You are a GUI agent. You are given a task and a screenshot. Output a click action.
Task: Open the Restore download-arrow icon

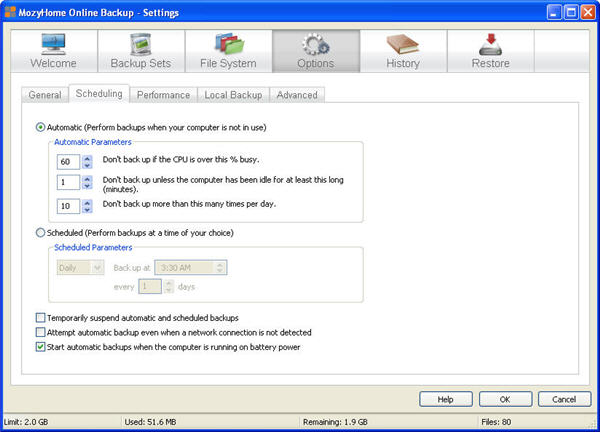point(491,44)
